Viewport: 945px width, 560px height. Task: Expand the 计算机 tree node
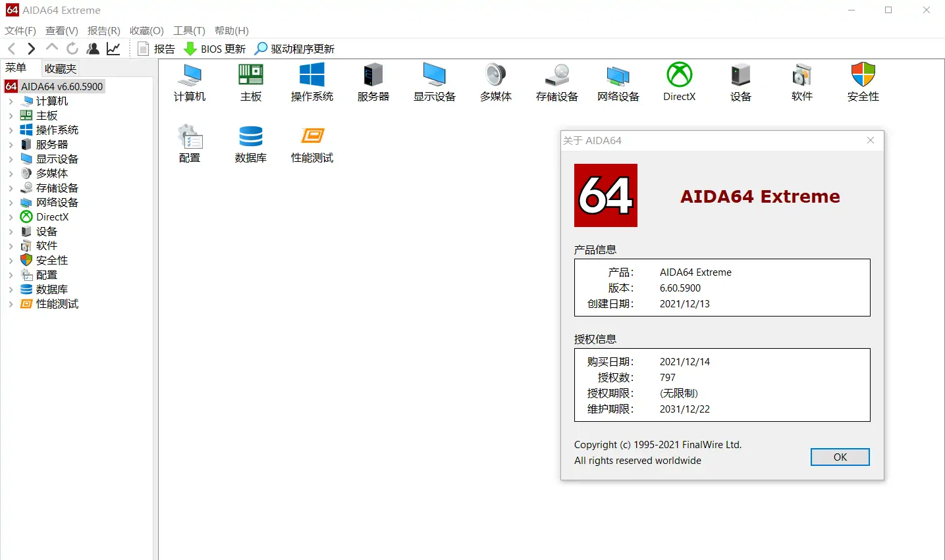tap(11, 101)
